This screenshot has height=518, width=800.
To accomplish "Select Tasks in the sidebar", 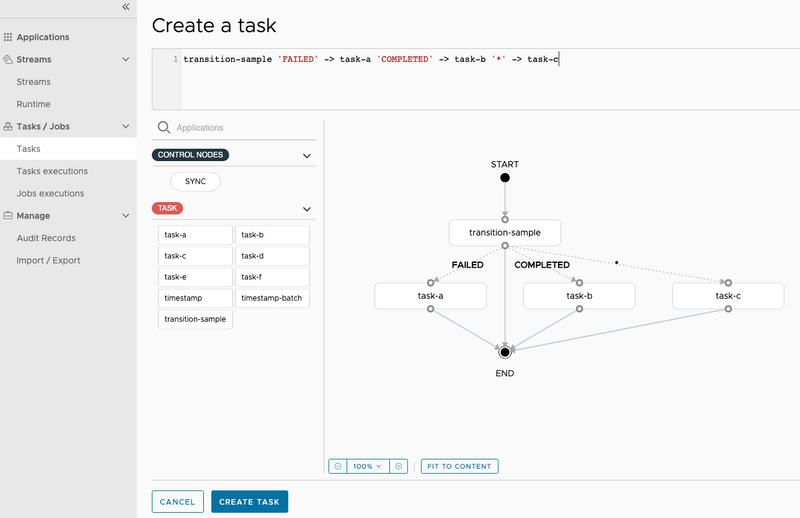I will click(28, 149).
